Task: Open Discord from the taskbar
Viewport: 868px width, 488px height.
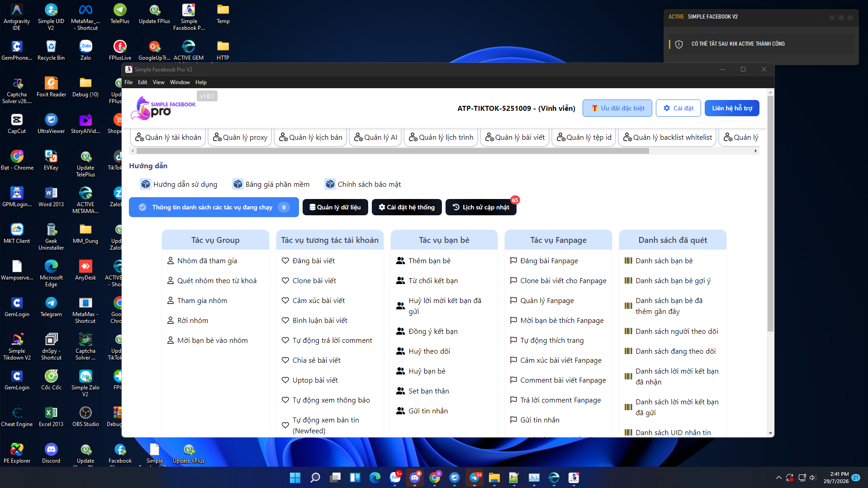Action: coord(415,478)
